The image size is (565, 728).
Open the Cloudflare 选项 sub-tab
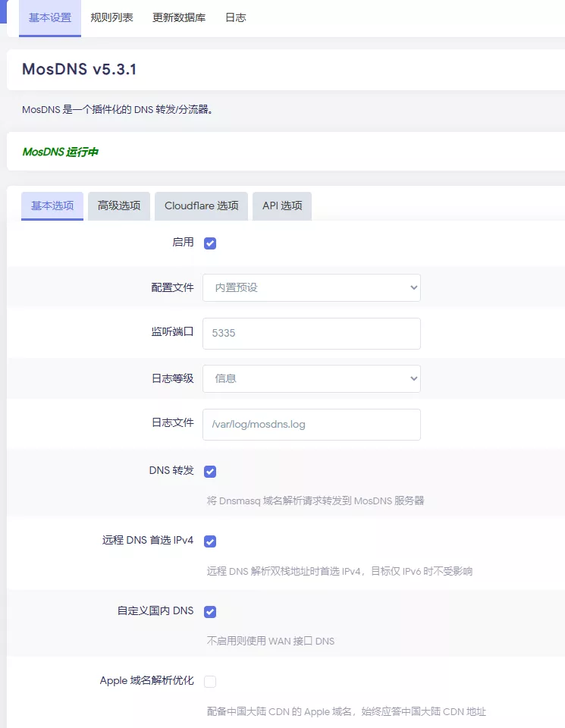pyautogui.click(x=201, y=206)
